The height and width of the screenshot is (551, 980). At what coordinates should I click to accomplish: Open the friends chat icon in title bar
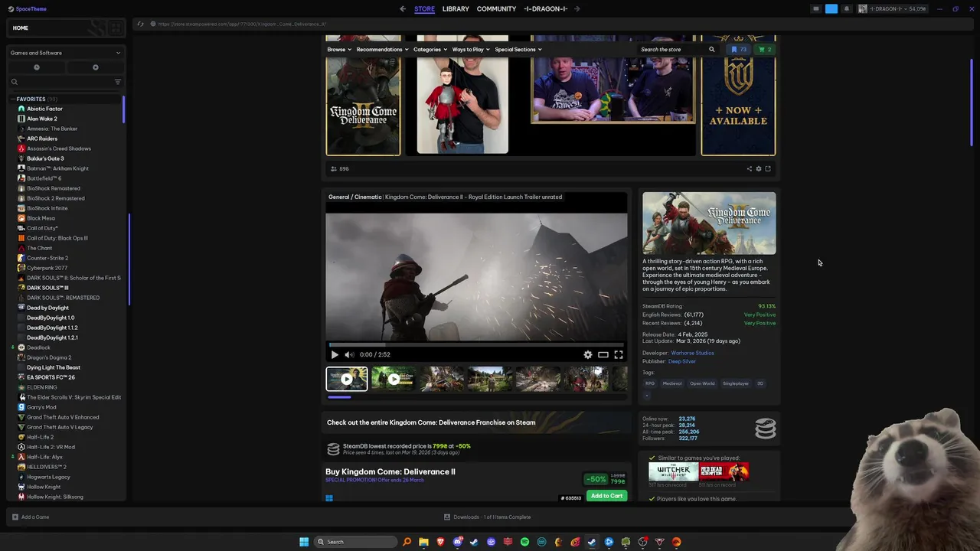816,8
